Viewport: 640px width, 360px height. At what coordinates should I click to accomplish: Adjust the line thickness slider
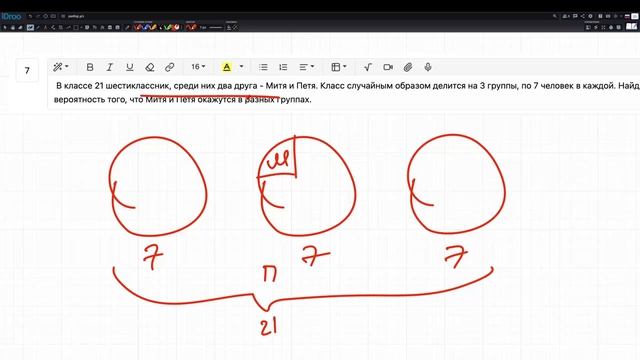tap(216, 27)
